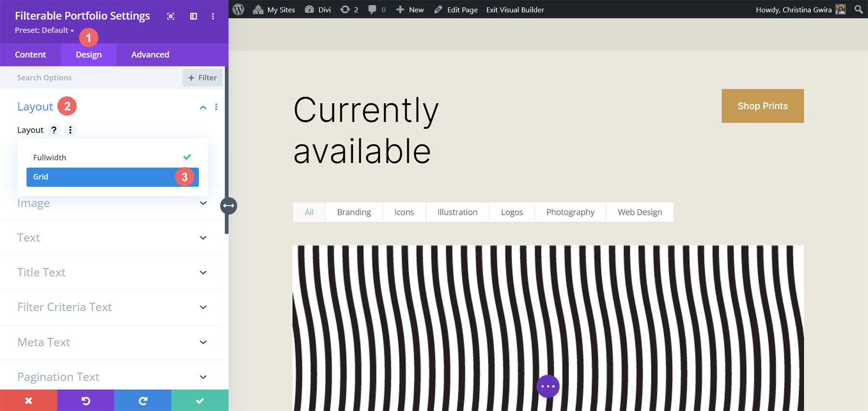Click the + Filter button
868x411 pixels.
click(203, 78)
